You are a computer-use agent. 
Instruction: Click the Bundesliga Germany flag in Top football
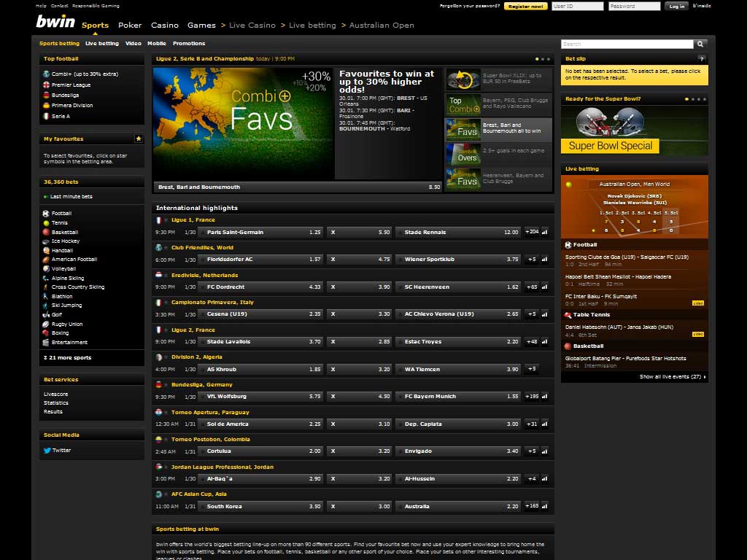(46, 96)
